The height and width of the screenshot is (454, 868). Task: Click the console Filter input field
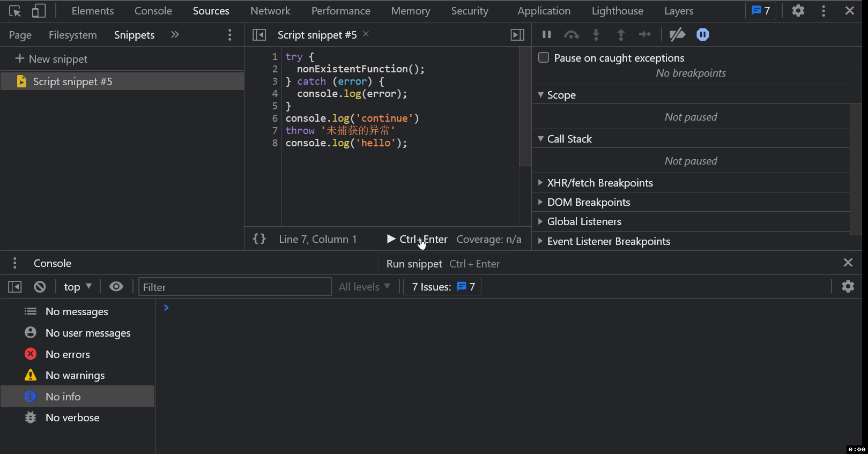pos(235,287)
